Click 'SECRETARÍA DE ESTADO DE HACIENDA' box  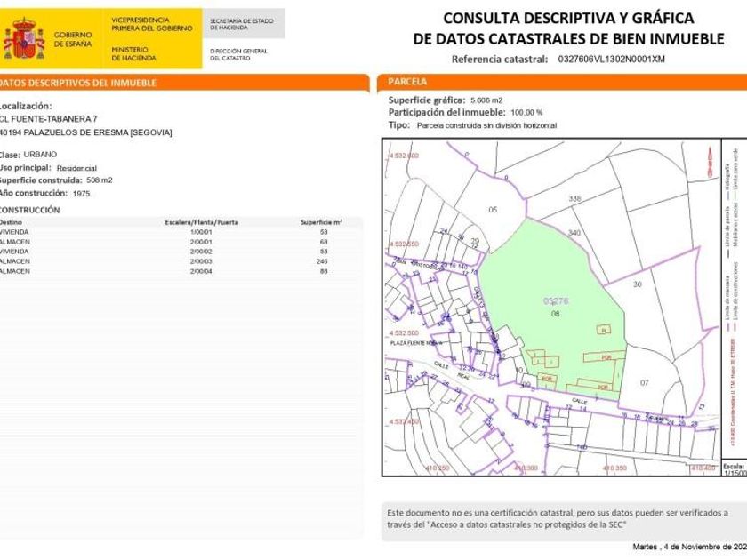pyautogui.click(x=243, y=24)
